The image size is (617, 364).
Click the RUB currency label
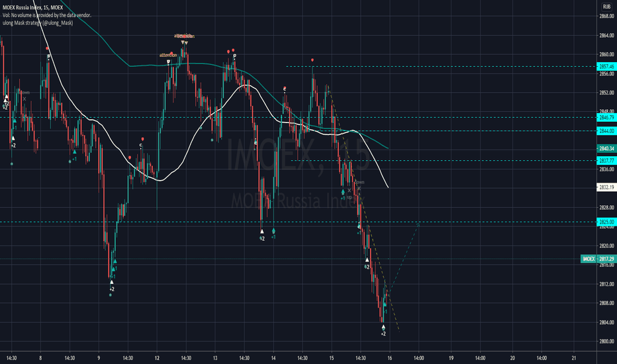[x=606, y=7]
